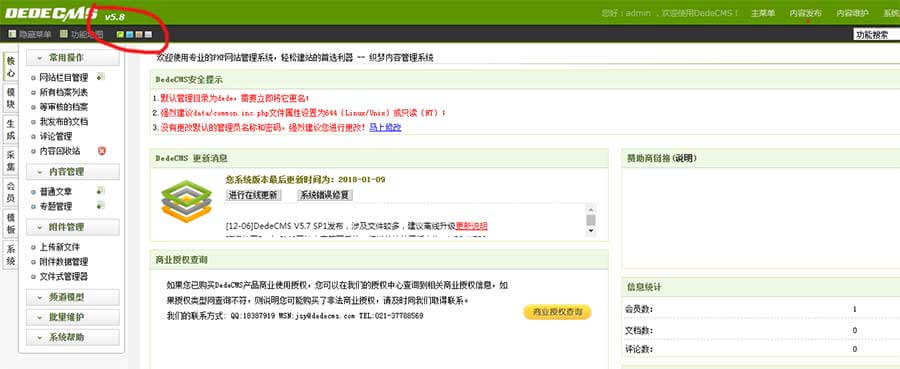This screenshot has width=900, height=369.
Task: Click the 信息统计 panel header
Action: 761,287
